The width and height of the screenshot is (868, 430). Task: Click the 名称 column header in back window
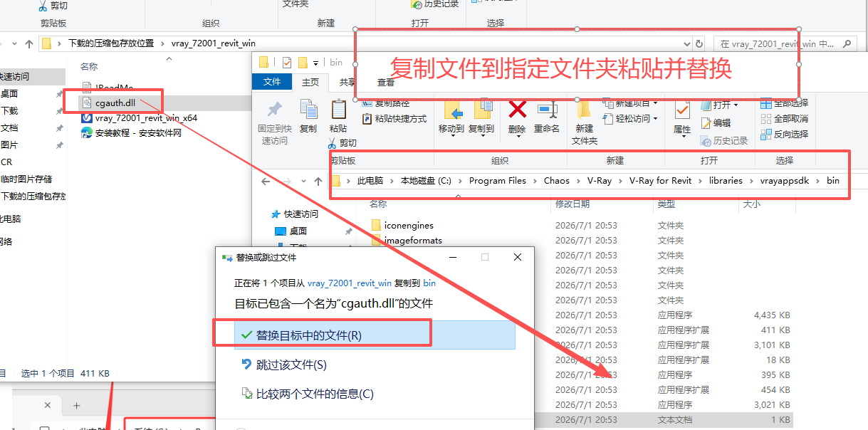pos(89,66)
